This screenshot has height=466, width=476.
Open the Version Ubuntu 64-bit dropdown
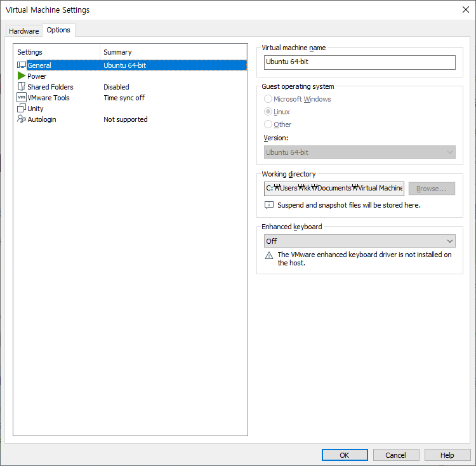pos(359,152)
